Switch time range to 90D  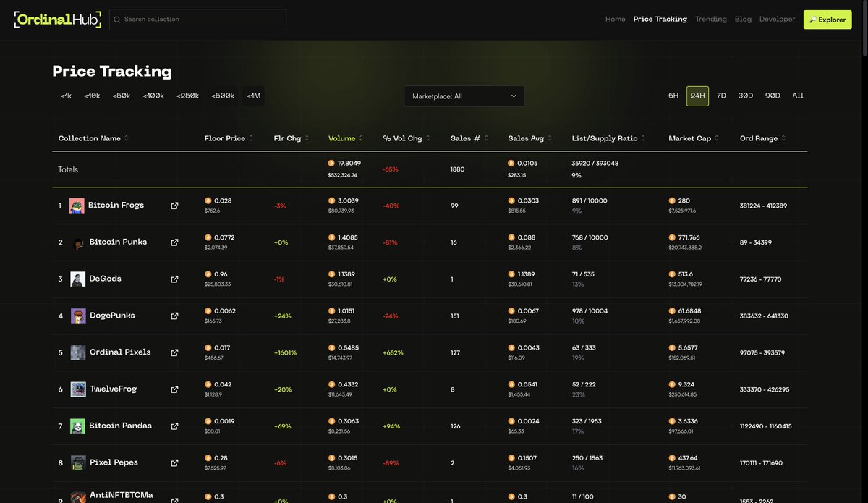[773, 96]
